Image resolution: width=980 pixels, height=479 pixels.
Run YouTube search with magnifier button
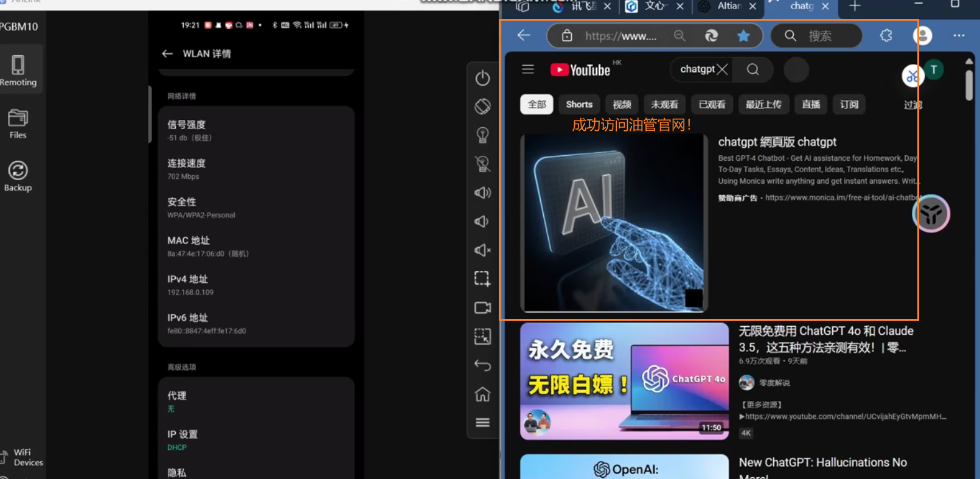click(753, 69)
